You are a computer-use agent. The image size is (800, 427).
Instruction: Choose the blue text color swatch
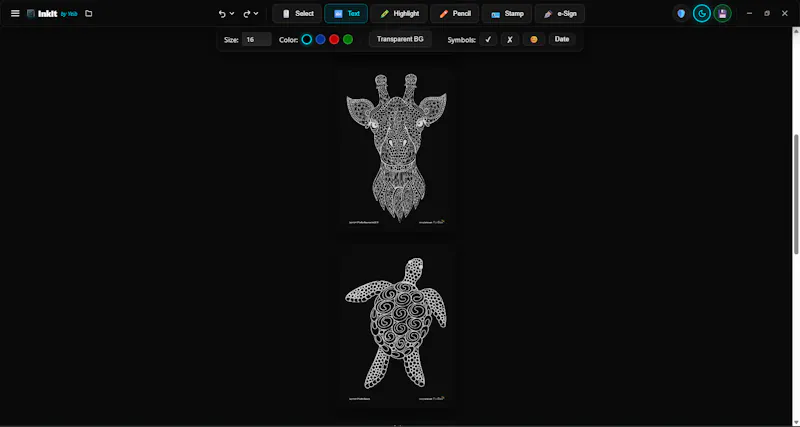320,39
